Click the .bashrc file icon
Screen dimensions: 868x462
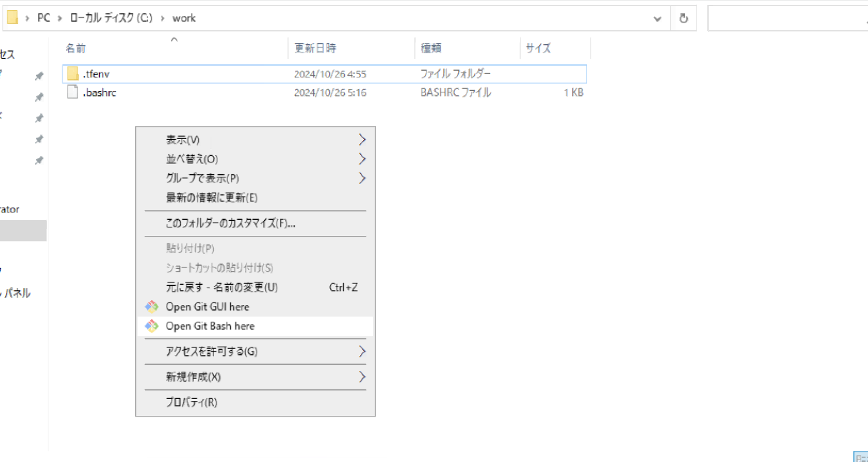(73, 92)
